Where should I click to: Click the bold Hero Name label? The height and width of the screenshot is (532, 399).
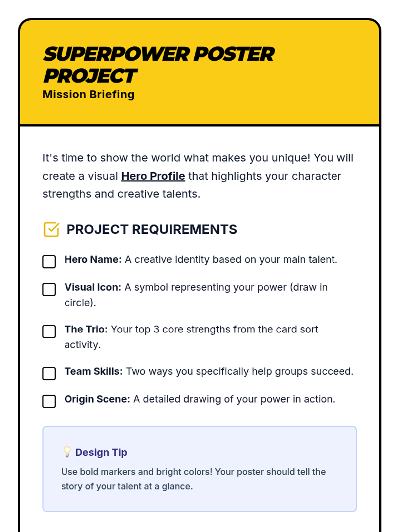click(93, 259)
